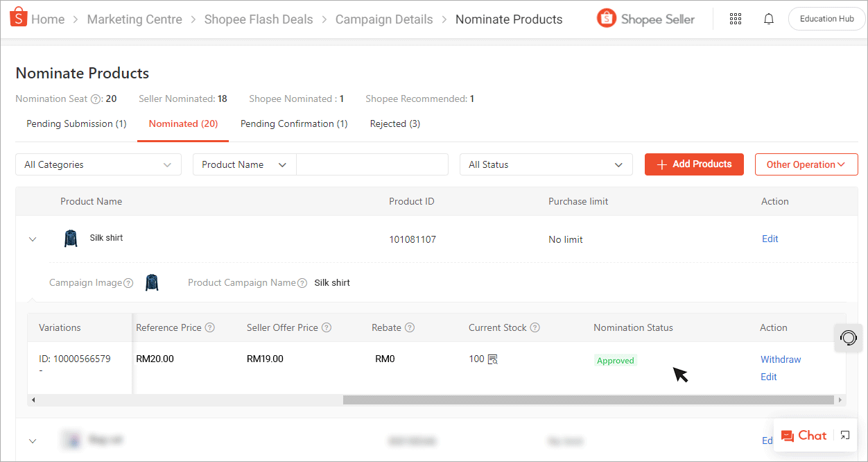Open the All Categories dropdown
This screenshot has height=462, width=868.
click(98, 164)
